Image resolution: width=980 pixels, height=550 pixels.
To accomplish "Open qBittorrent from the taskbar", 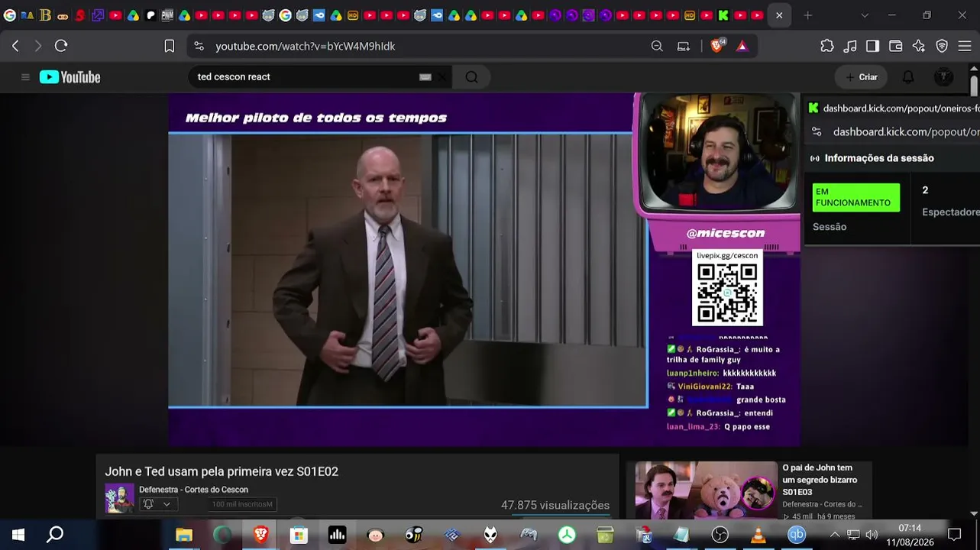I will point(797,535).
